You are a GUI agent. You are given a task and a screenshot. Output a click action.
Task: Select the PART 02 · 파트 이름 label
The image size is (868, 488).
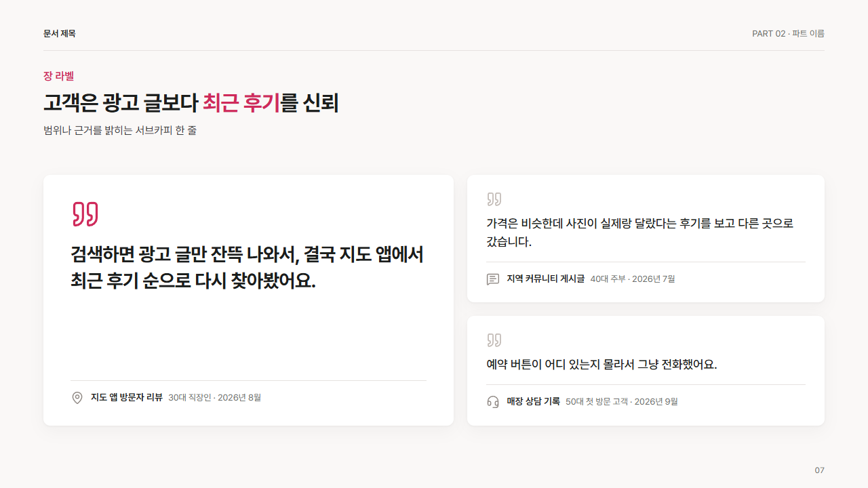[788, 33]
